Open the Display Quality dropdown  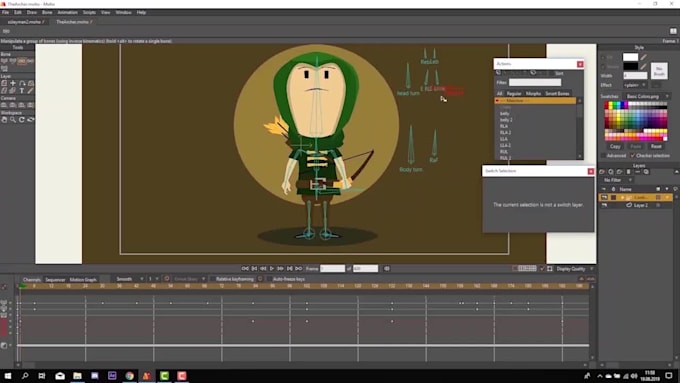click(x=575, y=269)
